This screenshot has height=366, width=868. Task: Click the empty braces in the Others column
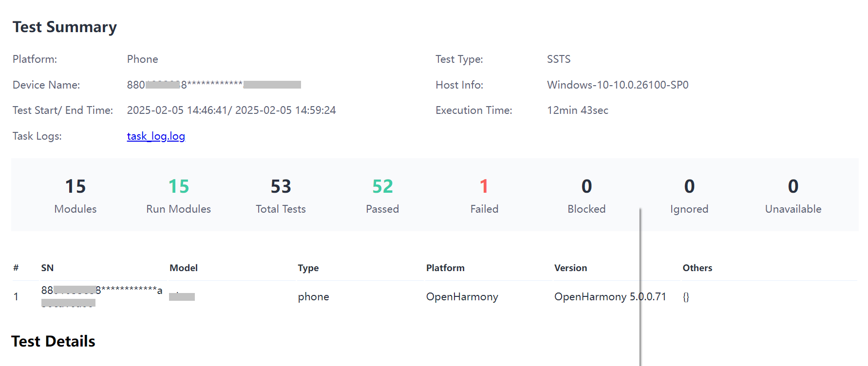[x=686, y=297]
